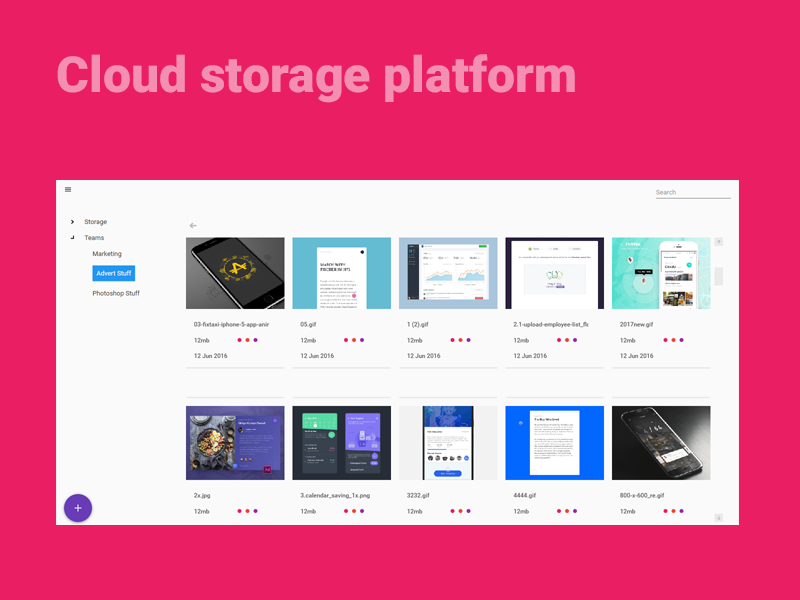Open the 03-fixtaxi-iphone-5-app-anir thumbnail
Viewport: 800px width, 600px height.
(234, 273)
